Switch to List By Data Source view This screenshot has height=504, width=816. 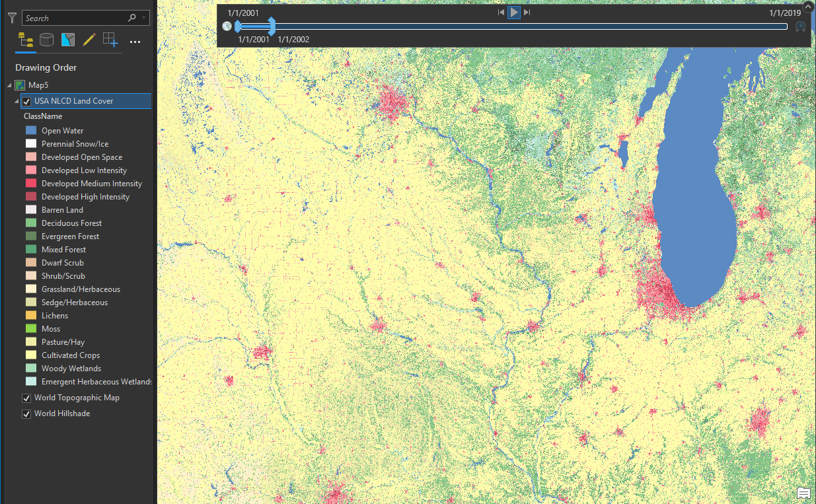46,40
